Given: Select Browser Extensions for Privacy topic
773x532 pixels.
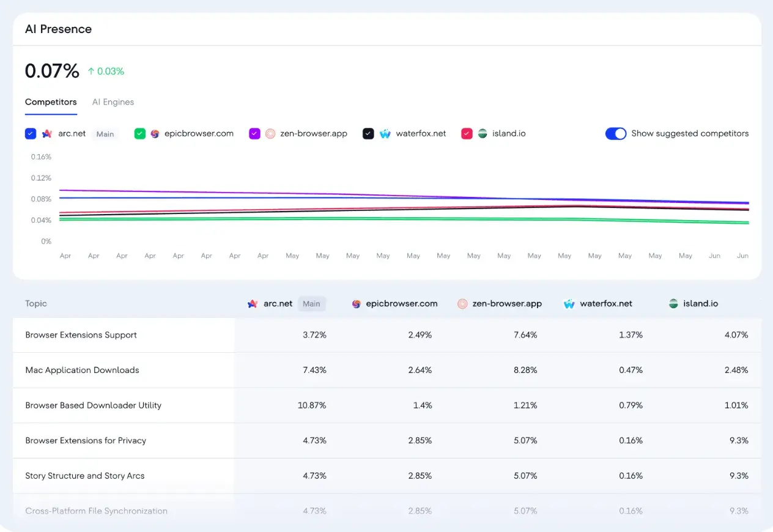Looking at the screenshot, I should (86, 440).
